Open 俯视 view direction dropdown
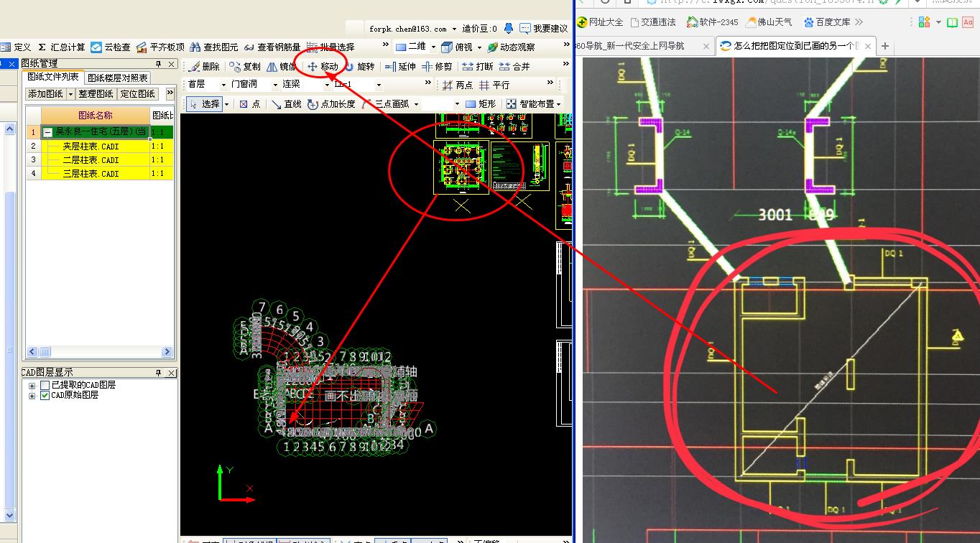980x543 pixels. (479, 47)
